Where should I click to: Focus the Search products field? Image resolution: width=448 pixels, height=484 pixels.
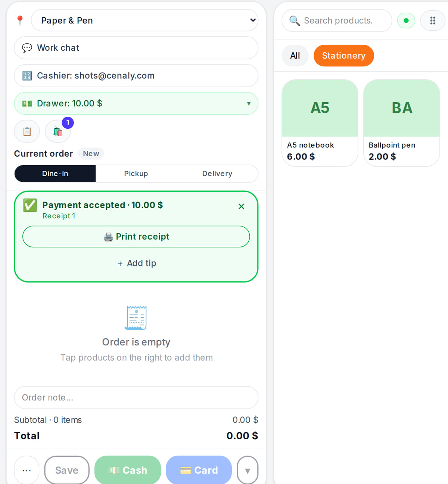(337, 21)
